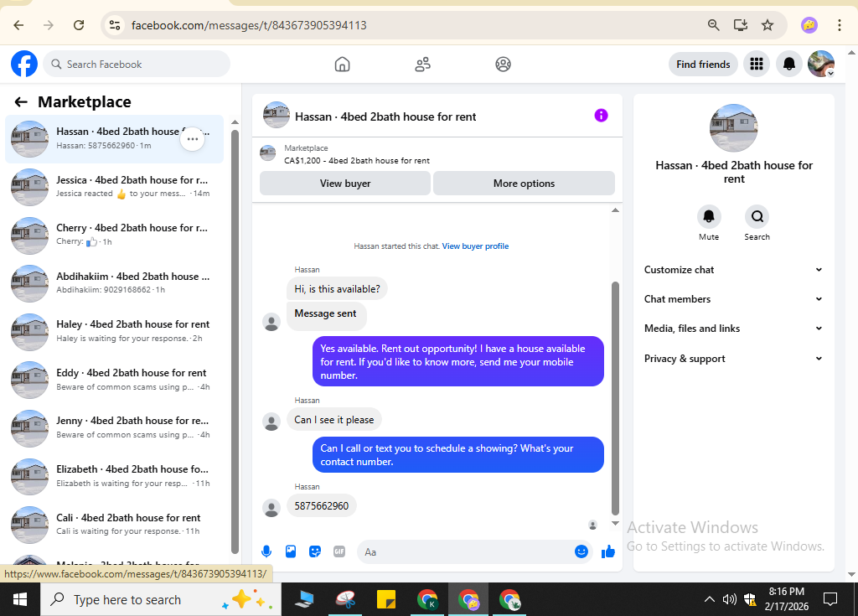The width and height of the screenshot is (858, 616).
Task: Open options menu for the Hassan conversation
Action: [192, 139]
